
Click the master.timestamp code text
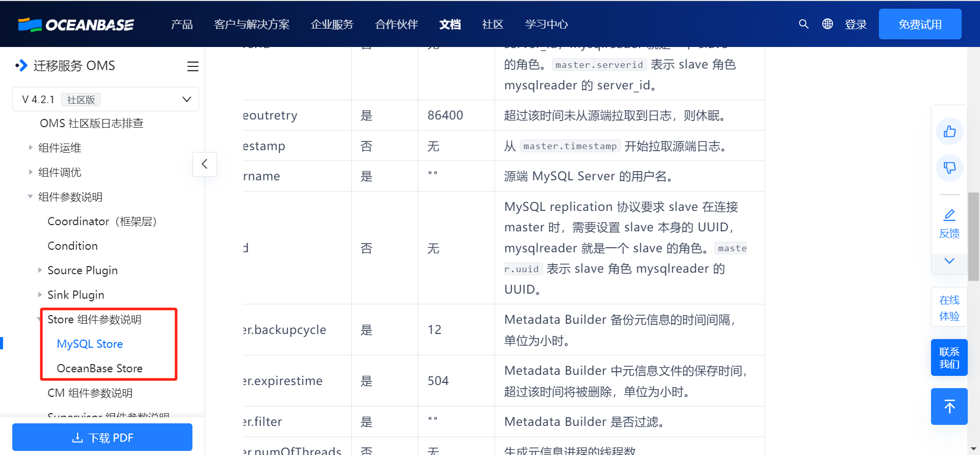570,146
